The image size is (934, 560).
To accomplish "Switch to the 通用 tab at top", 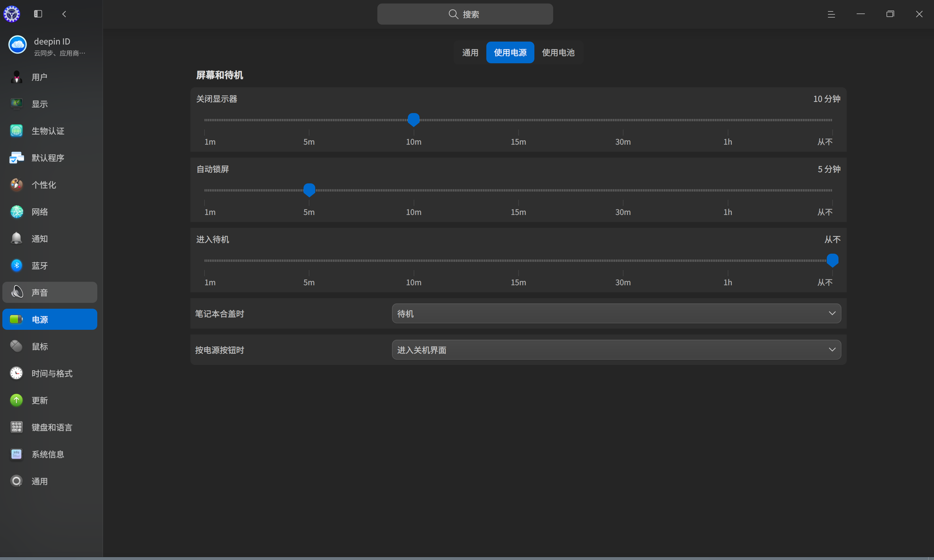I will click(x=470, y=52).
